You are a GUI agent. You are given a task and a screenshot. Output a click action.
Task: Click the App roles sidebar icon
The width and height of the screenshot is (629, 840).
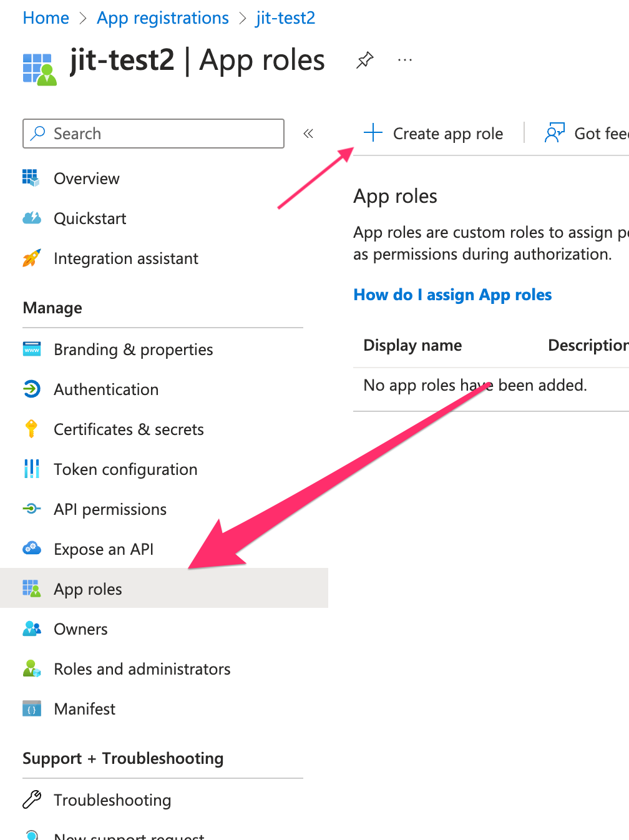[x=31, y=589]
